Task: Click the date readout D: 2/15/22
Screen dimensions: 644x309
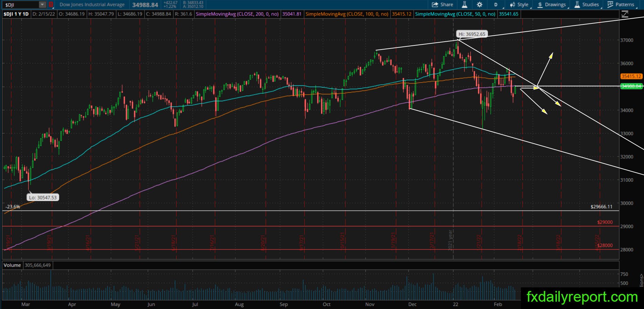Action: [44, 14]
